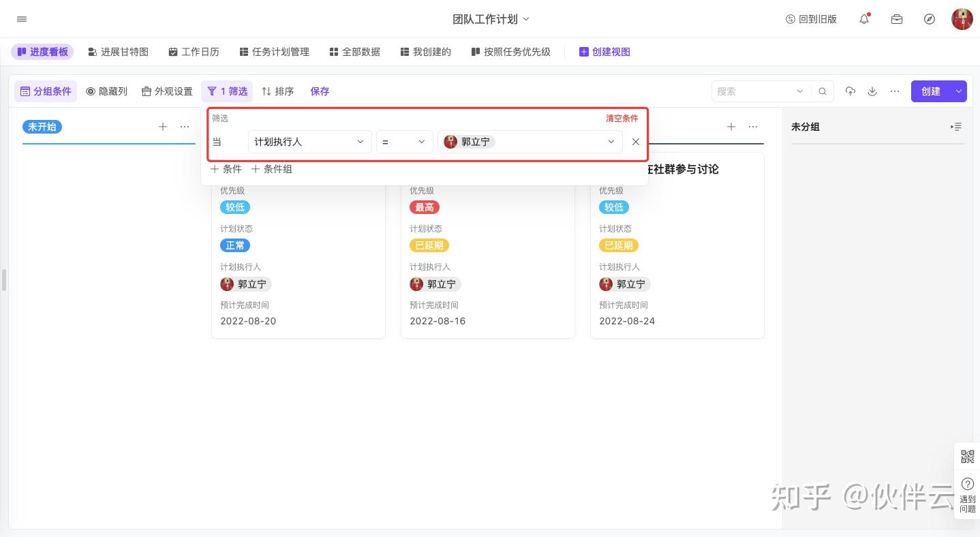Switch to the 全部数据 view tab
The height and width of the screenshot is (537, 980).
(x=354, y=51)
